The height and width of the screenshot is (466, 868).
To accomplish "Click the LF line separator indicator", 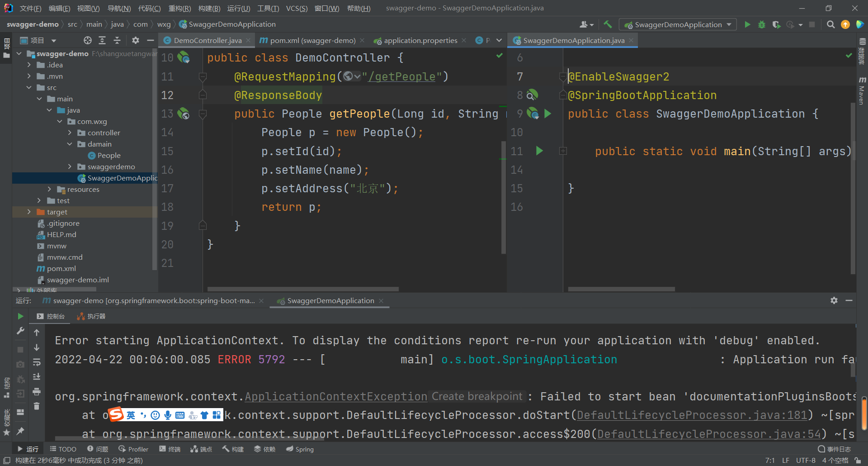I will click(x=786, y=461).
